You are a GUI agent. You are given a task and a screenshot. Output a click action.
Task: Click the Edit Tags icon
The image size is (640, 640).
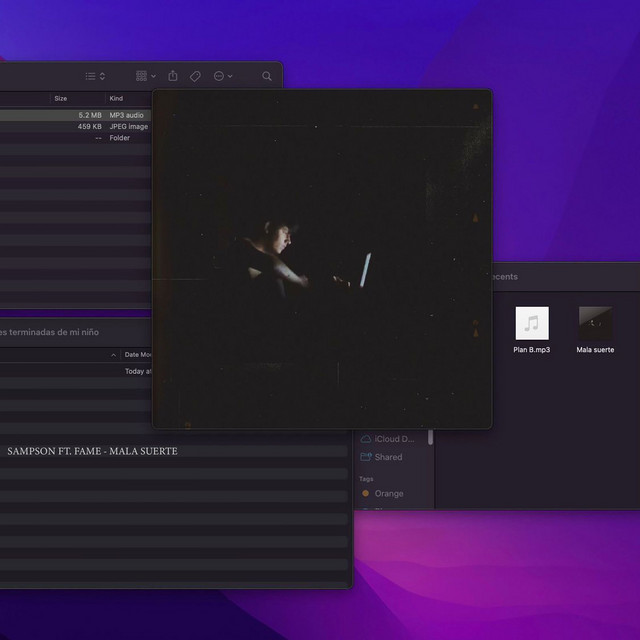196,76
